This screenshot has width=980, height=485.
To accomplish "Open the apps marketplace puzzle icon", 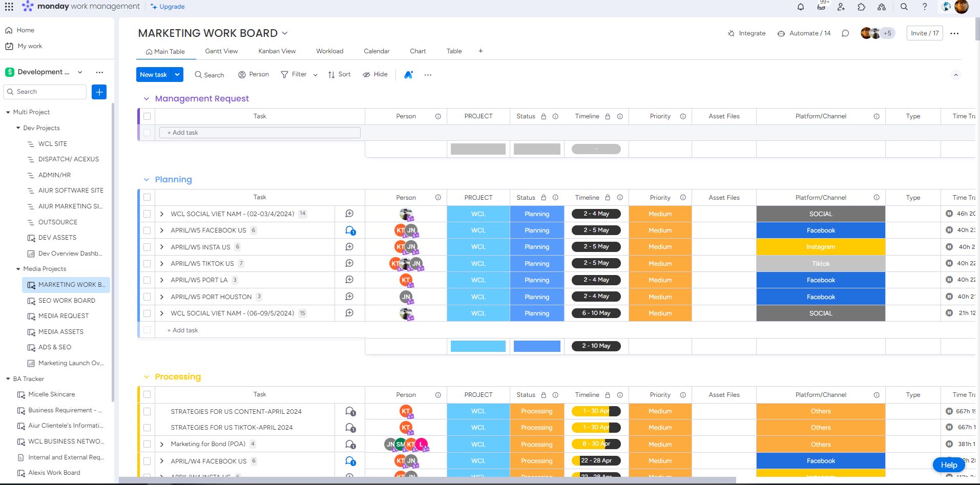I will (x=861, y=7).
